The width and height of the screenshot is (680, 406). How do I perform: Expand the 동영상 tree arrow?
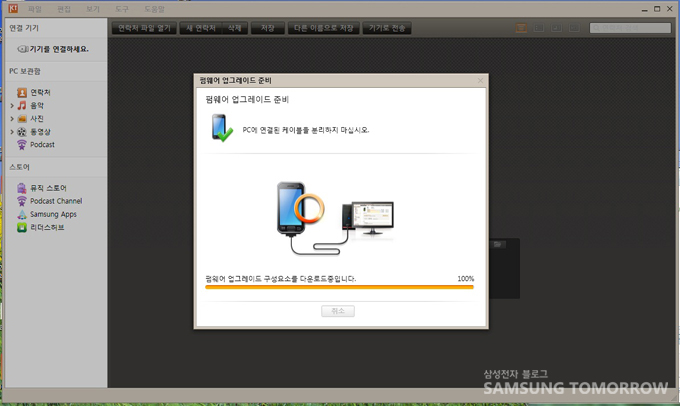[x=12, y=131]
